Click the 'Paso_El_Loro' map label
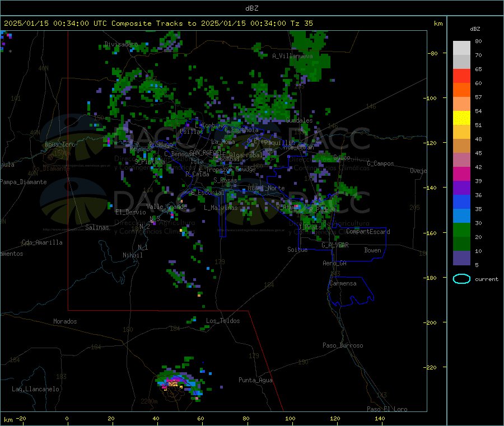This screenshot has width=504, height=426. tap(388, 409)
